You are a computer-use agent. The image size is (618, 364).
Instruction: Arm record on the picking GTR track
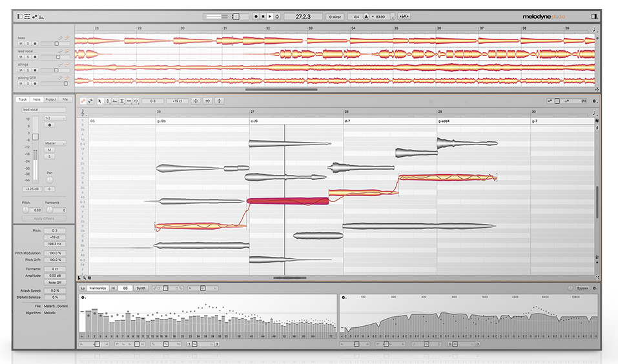[35, 83]
